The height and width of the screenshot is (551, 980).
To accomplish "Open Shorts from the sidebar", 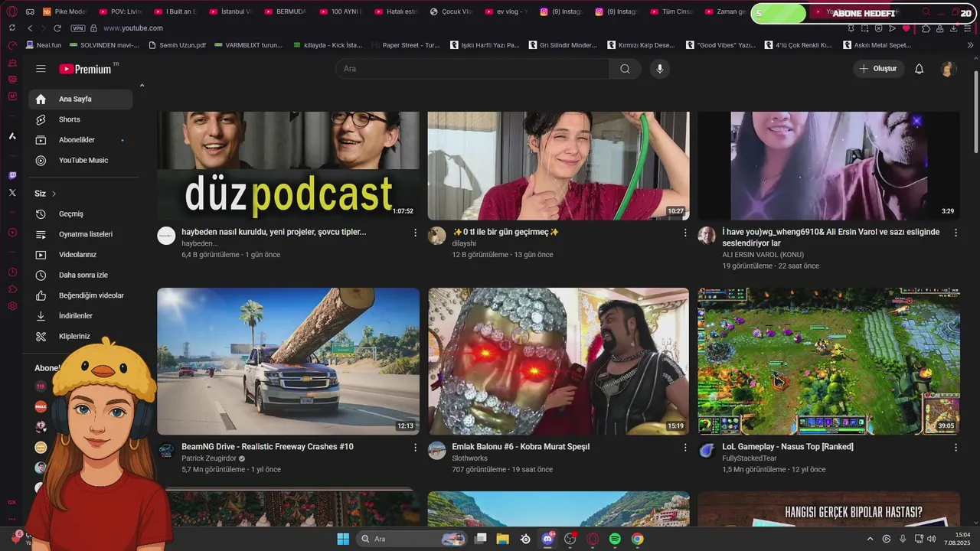I will 80,119.
